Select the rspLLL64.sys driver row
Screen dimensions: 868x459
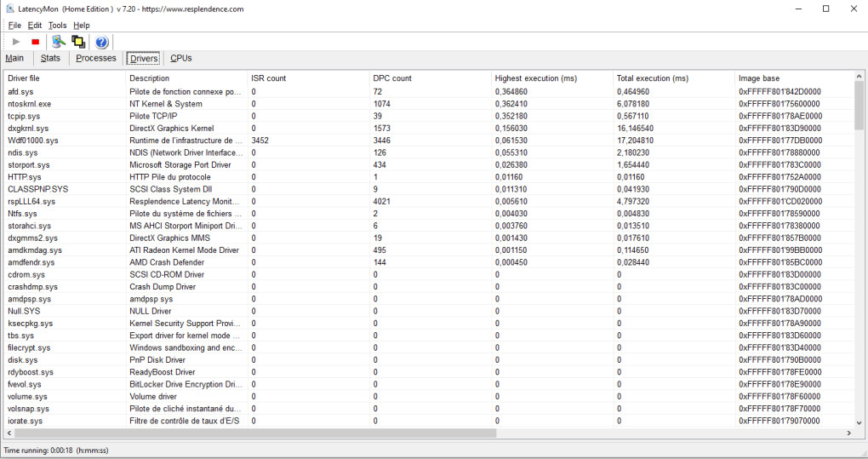pos(429,202)
